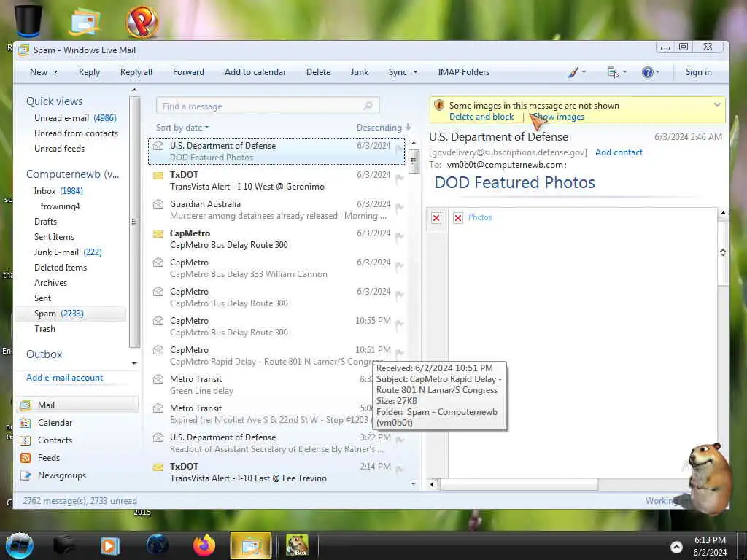Click the Mail pane icon
The image size is (747, 560).
(26, 405)
